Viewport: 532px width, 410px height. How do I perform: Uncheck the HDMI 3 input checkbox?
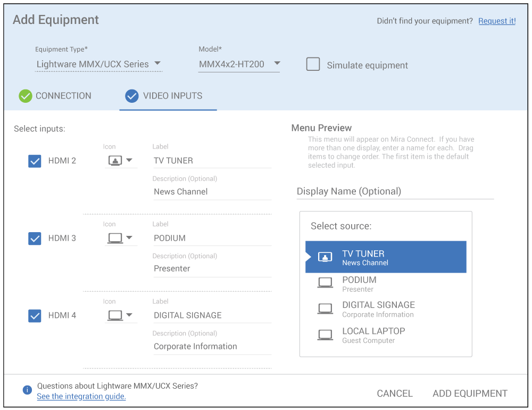35,238
